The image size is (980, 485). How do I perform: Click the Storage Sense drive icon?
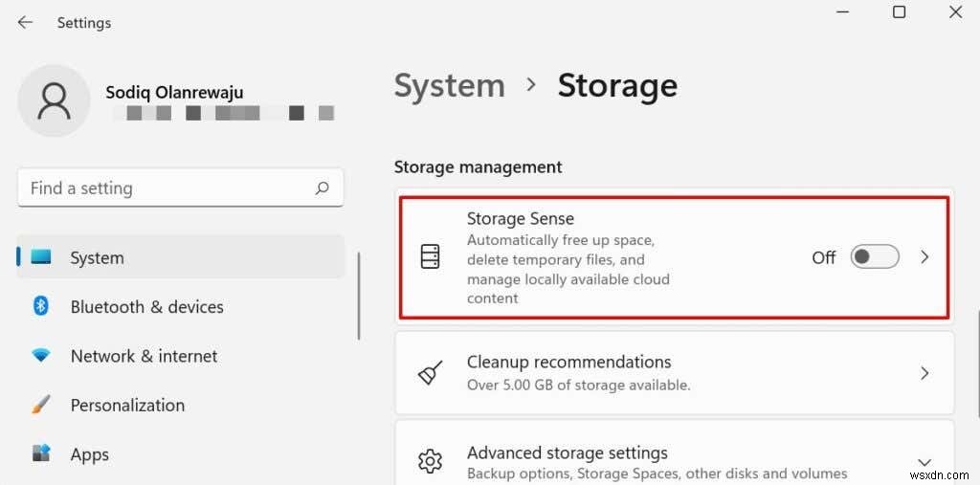[x=431, y=257]
